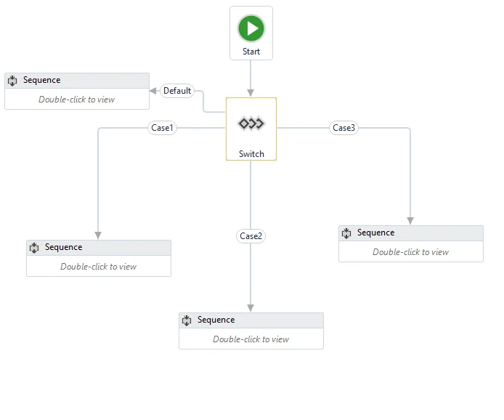Click the Sequence icon under the Case1 branch
The width and height of the screenshot is (504, 420).
(x=34, y=248)
